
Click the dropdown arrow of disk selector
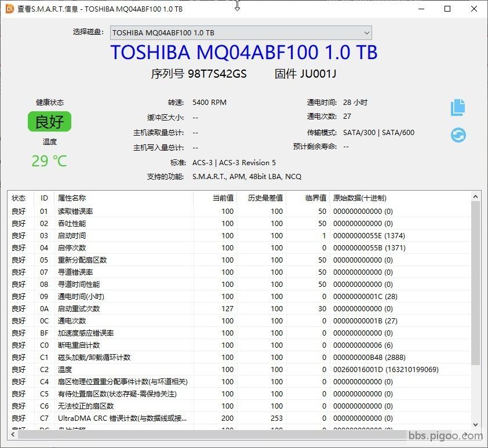tap(367, 32)
